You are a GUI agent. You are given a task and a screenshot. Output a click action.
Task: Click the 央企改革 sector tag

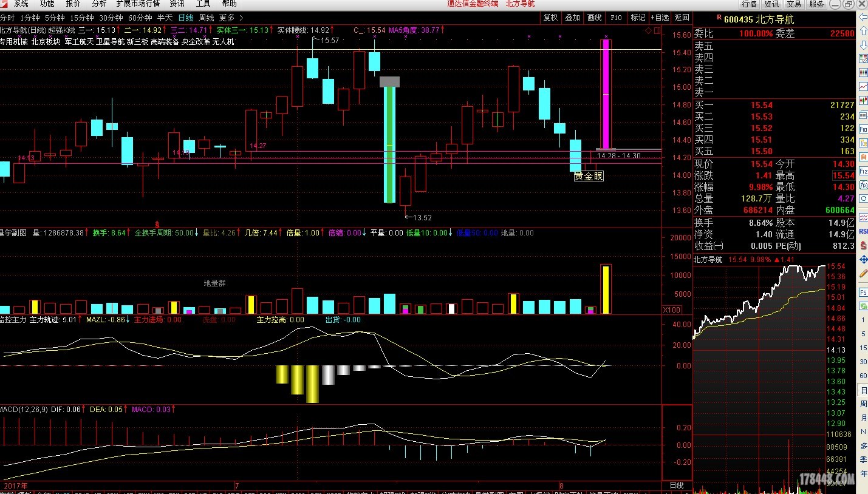(196, 42)
